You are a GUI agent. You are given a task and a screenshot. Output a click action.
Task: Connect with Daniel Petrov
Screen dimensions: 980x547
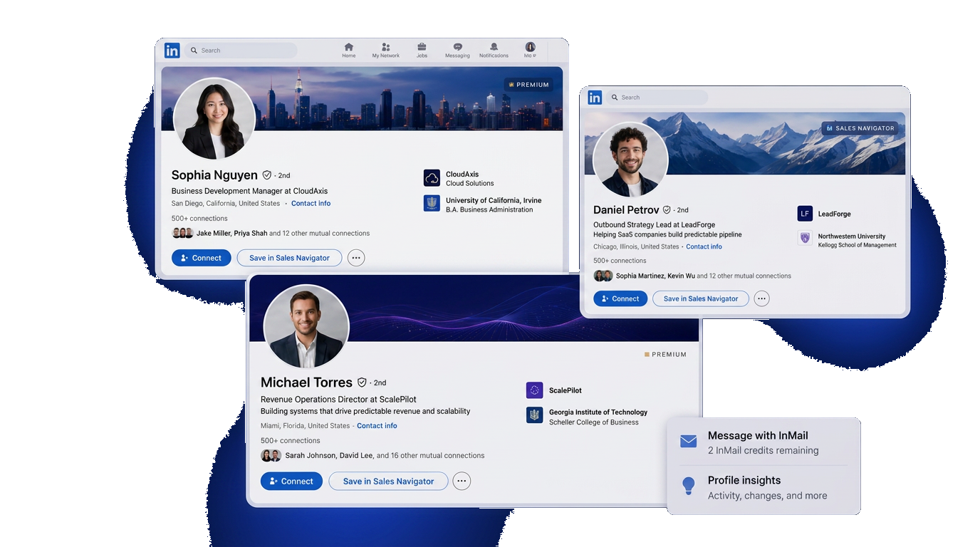click(x=620, y=298)
